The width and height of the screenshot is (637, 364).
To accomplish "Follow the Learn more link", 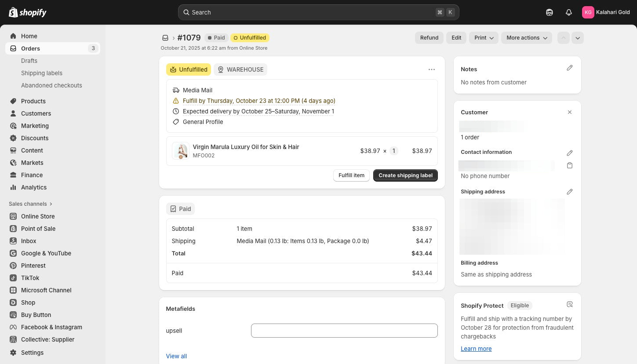I will point(476,349).
